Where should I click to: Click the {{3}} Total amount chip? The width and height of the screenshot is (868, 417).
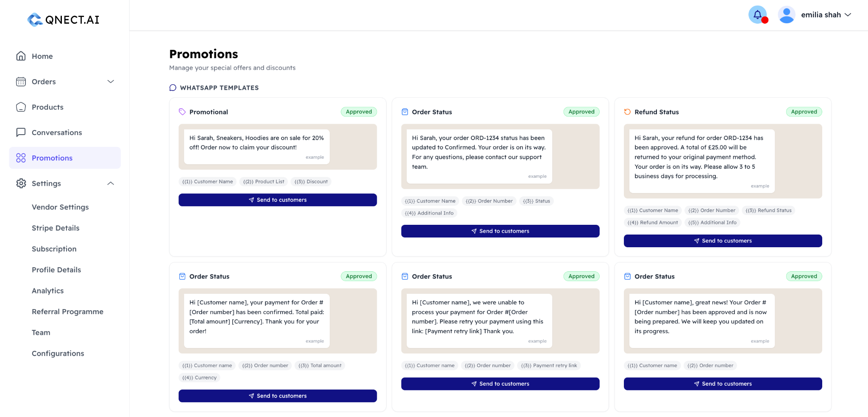320,366
